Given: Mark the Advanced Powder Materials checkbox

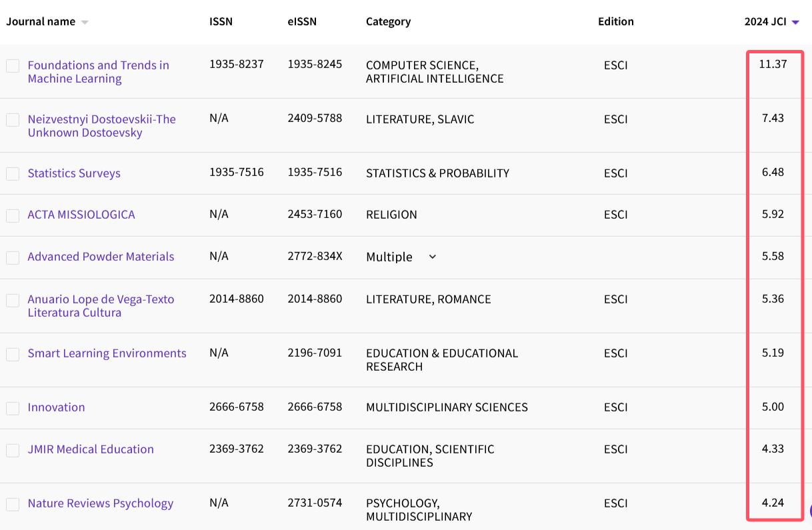Looking at the screenshot, I should coord(13,257).
